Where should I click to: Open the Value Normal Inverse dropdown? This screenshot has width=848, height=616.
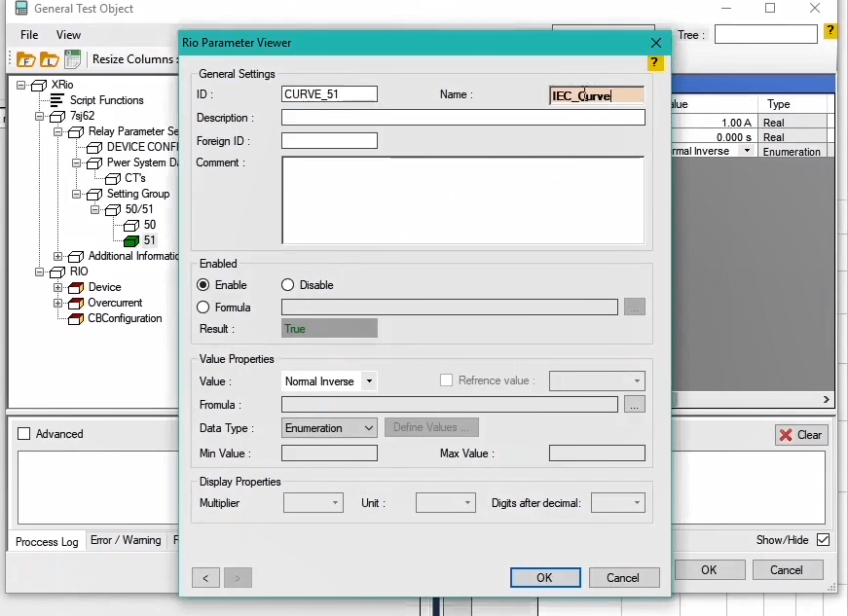(x=369, y=381)
